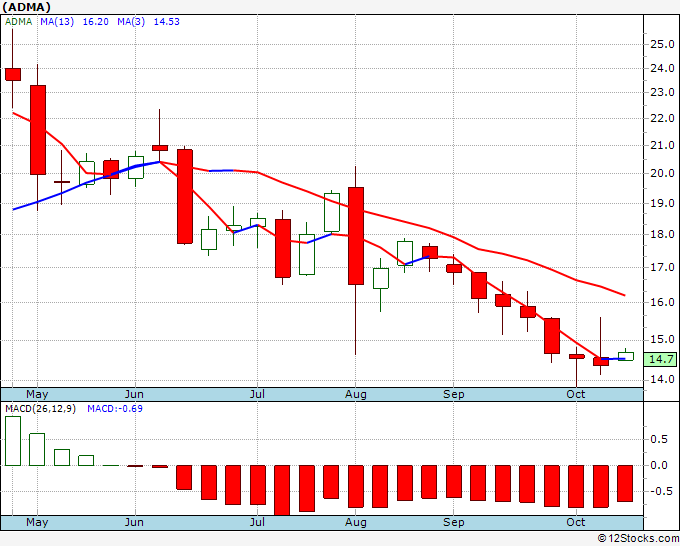Click May on the price chart time axis
Screen dimensions: 680x546
[37, 394]
